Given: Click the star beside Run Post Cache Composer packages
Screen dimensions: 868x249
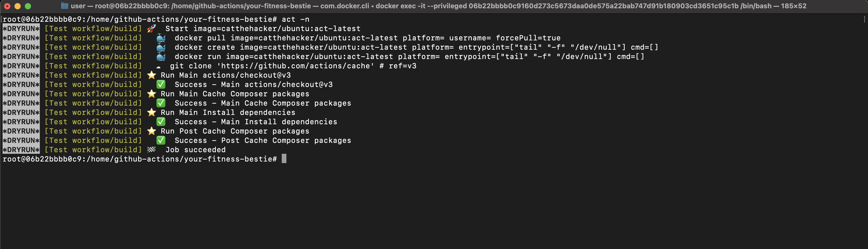Looking at the screenshot, I should point(152,131).
